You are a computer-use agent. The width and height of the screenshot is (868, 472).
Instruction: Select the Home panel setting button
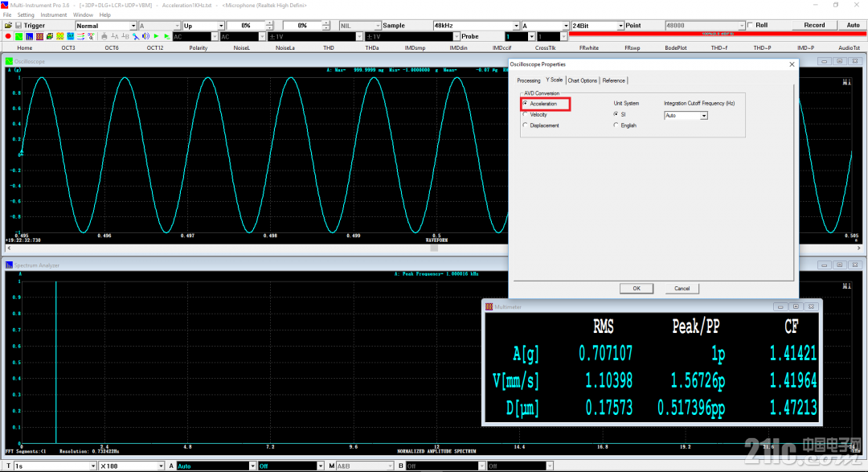(25, 48)
